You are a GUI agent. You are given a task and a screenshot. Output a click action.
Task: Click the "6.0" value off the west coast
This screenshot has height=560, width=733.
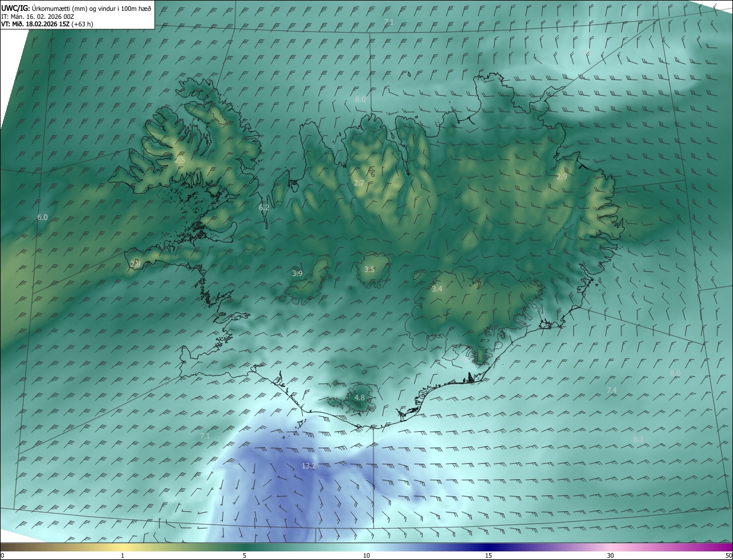pyautogui.click(x=42, y=218)
